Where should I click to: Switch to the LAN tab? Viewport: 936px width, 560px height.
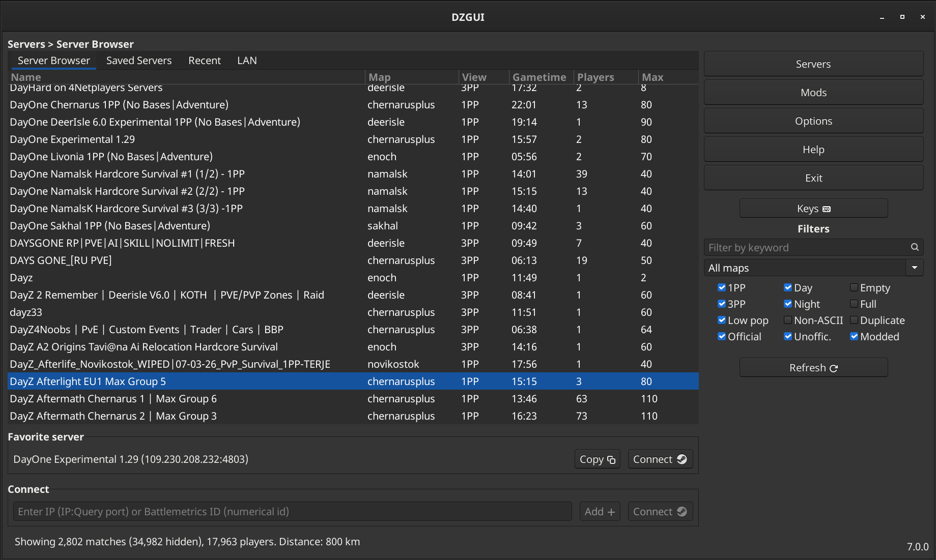247,61
